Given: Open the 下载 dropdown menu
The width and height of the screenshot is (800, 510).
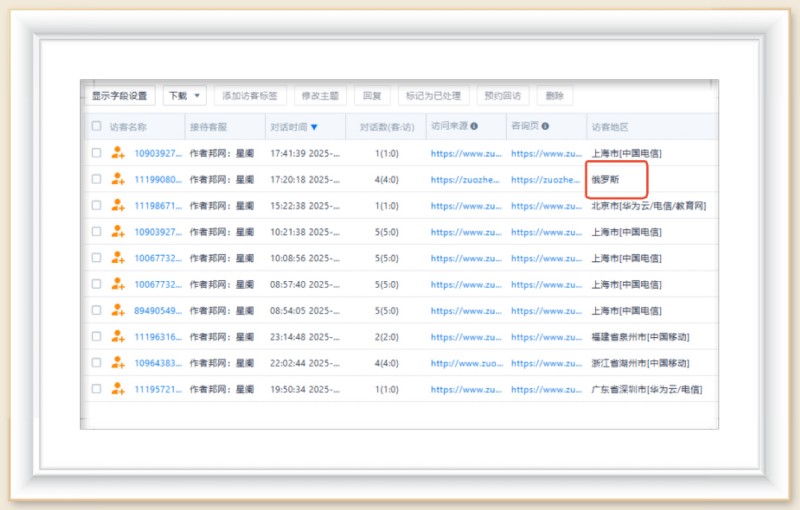Looking at the screenshot, I should [x=184, y=96].
